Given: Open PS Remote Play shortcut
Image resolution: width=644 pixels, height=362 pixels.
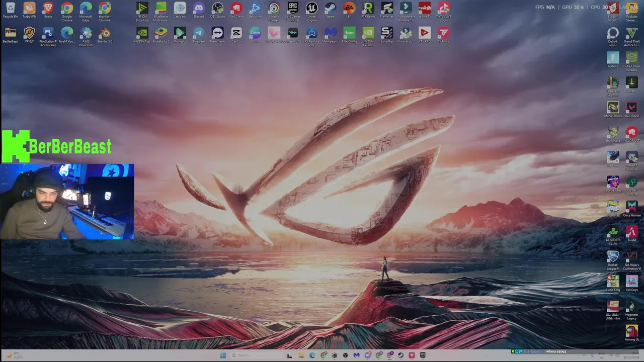Looking at the screenshot, I should 311,37.
